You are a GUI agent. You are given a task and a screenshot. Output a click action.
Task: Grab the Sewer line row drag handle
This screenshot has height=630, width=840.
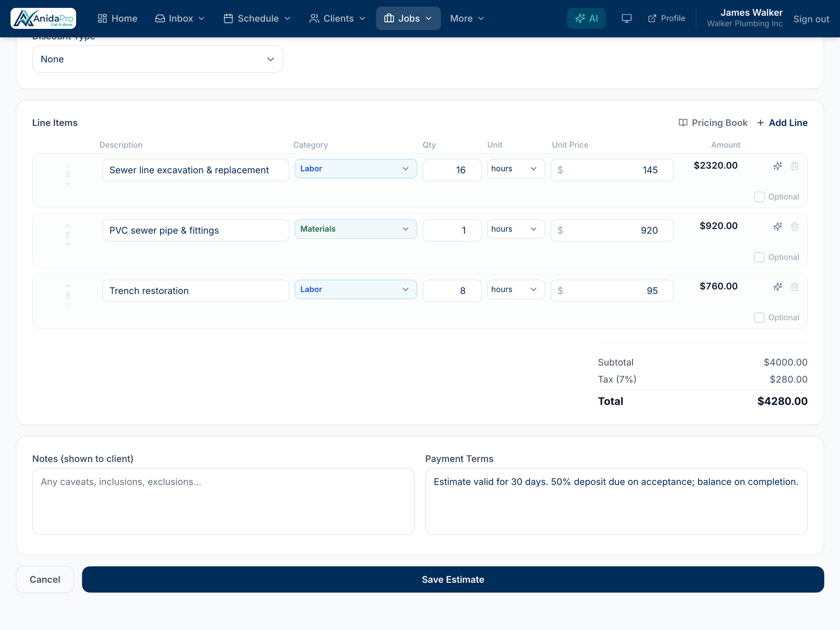point(67,175)
